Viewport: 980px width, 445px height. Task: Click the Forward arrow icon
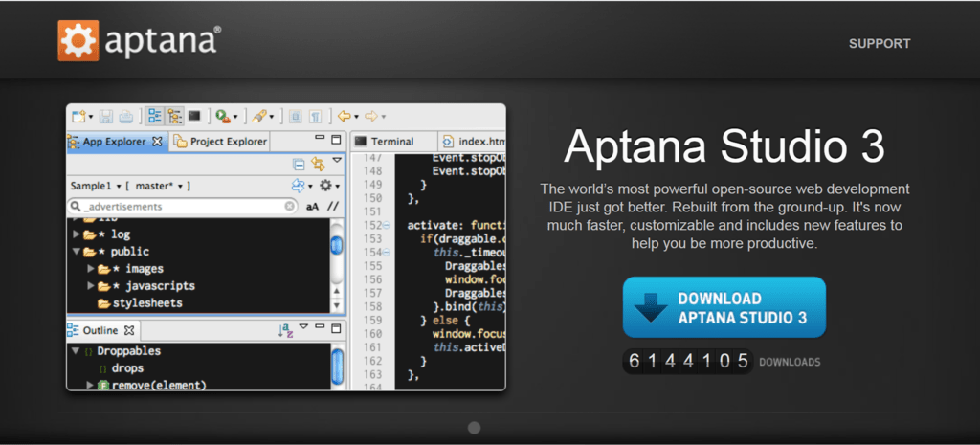[x=371, y=116]
